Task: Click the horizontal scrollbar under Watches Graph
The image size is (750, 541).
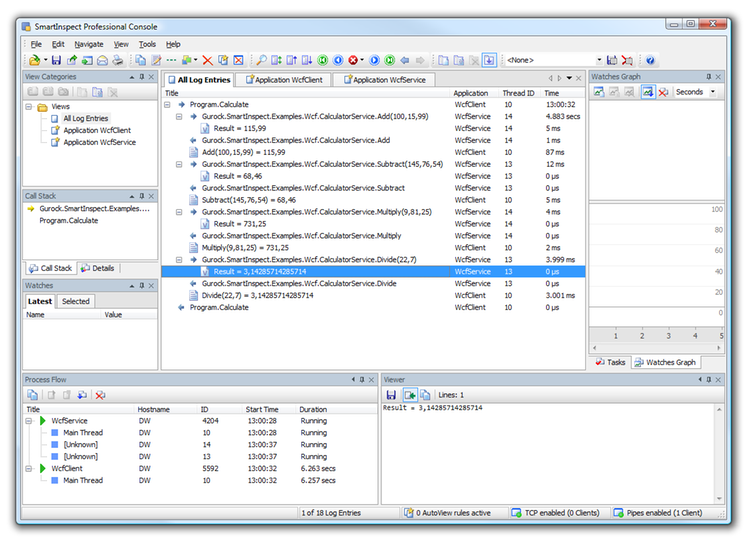Action: point(655,348)
